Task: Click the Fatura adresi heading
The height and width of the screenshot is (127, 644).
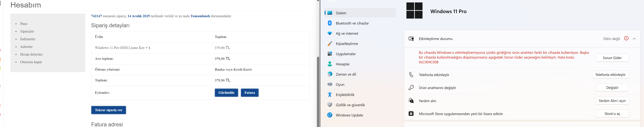Action: click(107, 124)
